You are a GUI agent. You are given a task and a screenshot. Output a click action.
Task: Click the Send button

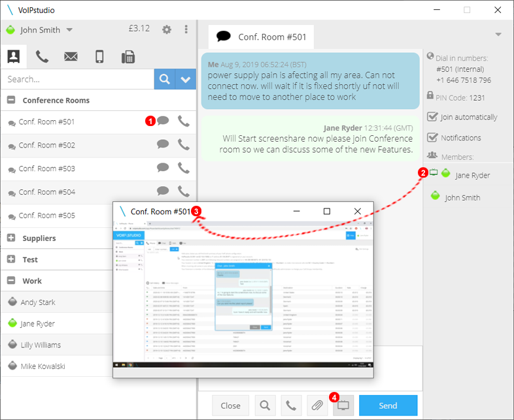click(388, 406)
